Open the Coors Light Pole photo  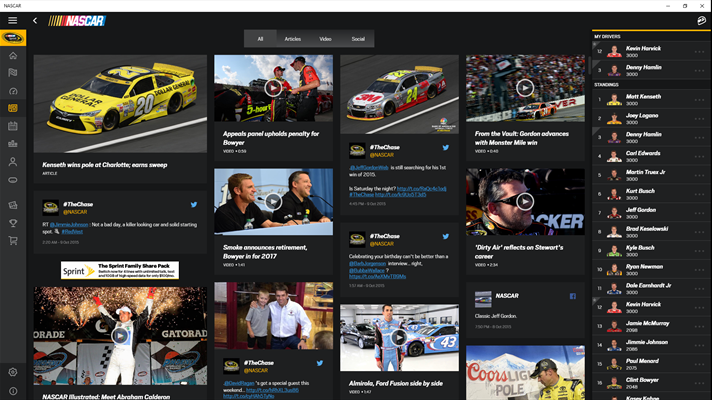525,373
